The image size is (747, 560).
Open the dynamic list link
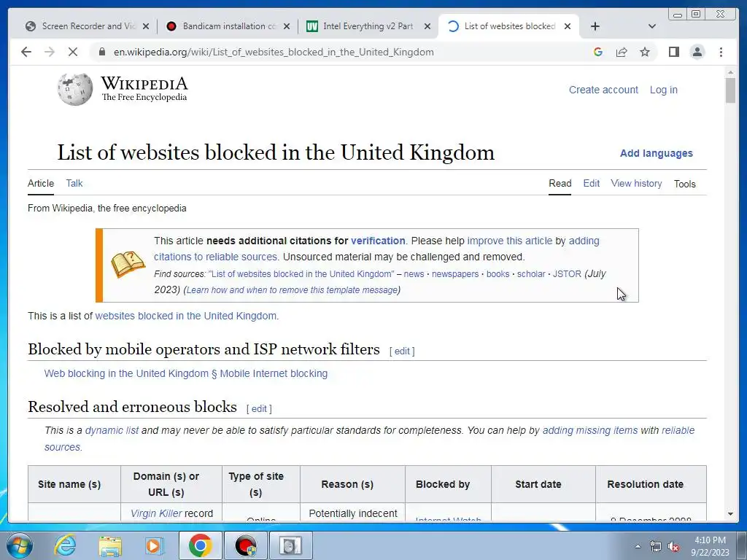pos(112,430)
